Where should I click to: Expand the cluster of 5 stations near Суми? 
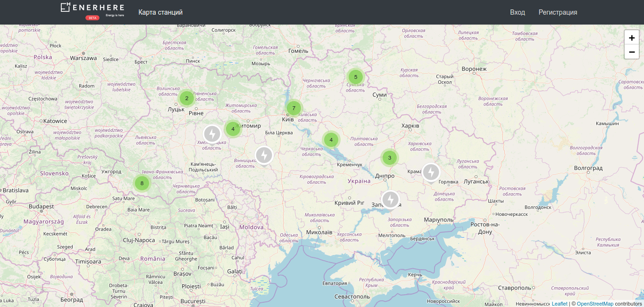356,77
